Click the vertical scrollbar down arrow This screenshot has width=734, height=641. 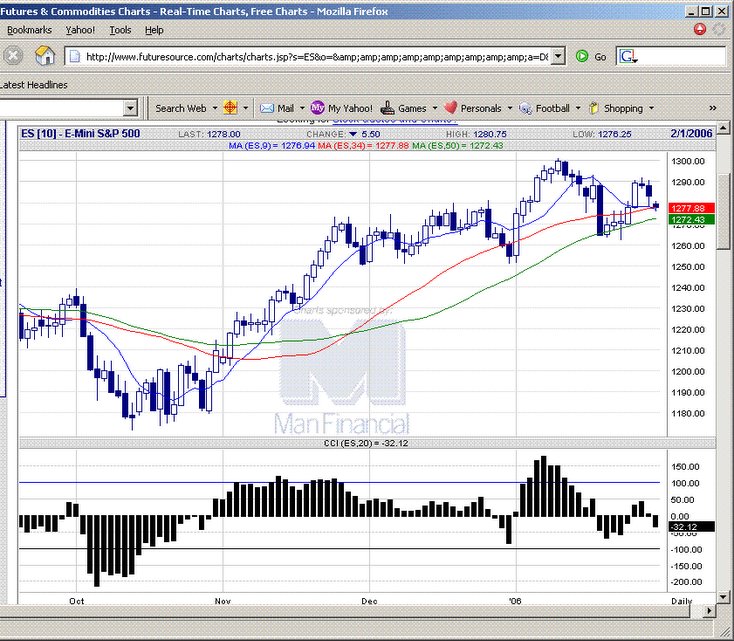[x=723, y=597]
